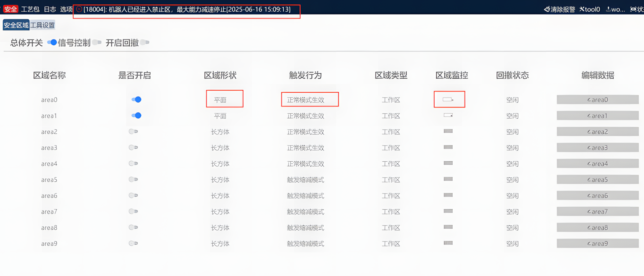The image size is (644, 276).
Task: Select the tool0 icon in the top bar
Action: (x=582, y=9)
